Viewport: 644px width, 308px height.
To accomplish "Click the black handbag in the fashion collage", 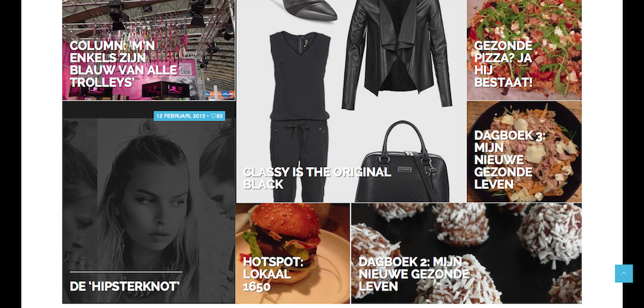I will (x=402, y=161).
